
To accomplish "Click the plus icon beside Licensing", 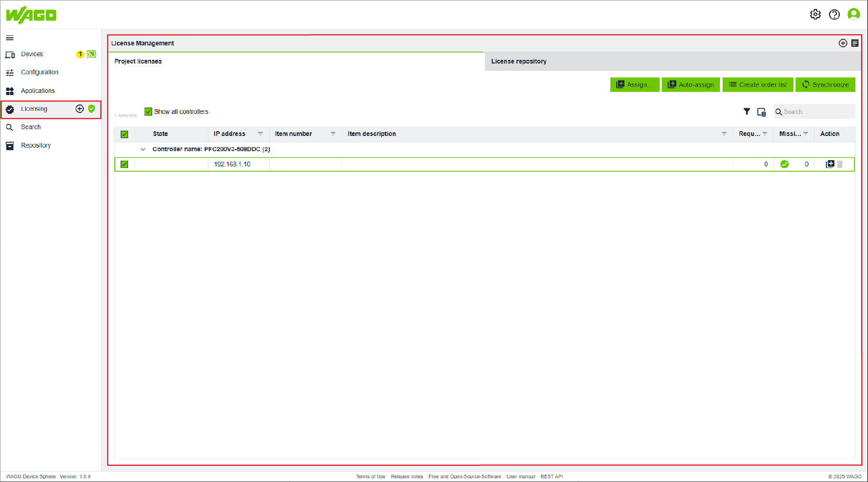I will coord(80,109).
